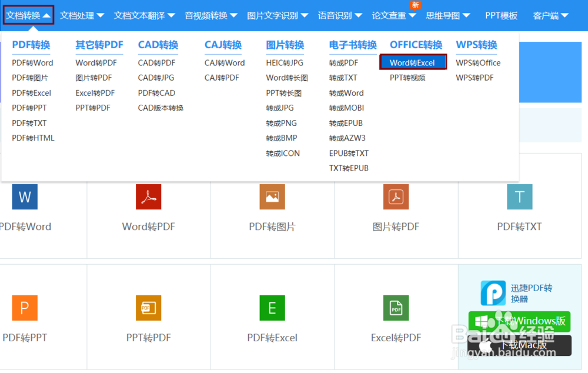The height and width of the screenshot is (373, 588).
Task: Select PDF转HTML menu entry
Action: click(33, 138)
